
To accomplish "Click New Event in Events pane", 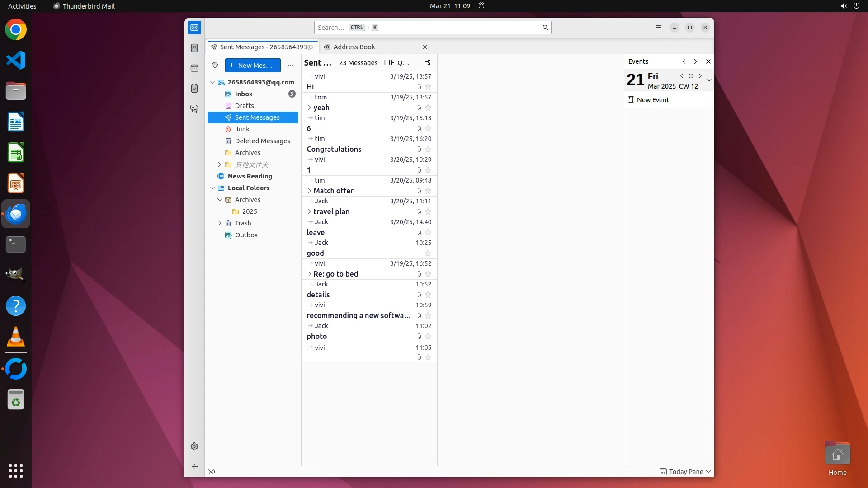I will click(652, 100).
